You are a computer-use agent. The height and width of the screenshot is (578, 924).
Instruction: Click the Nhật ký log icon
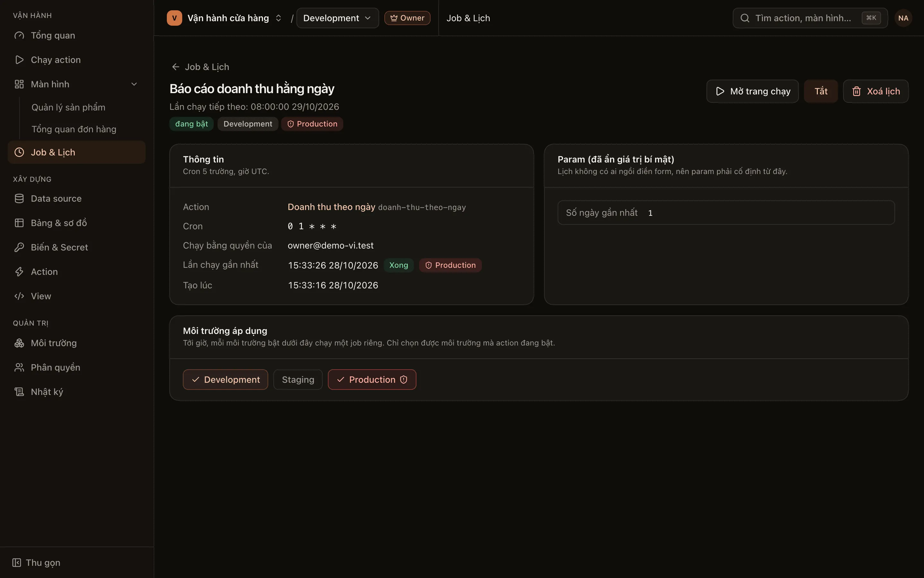pos(19,392)
